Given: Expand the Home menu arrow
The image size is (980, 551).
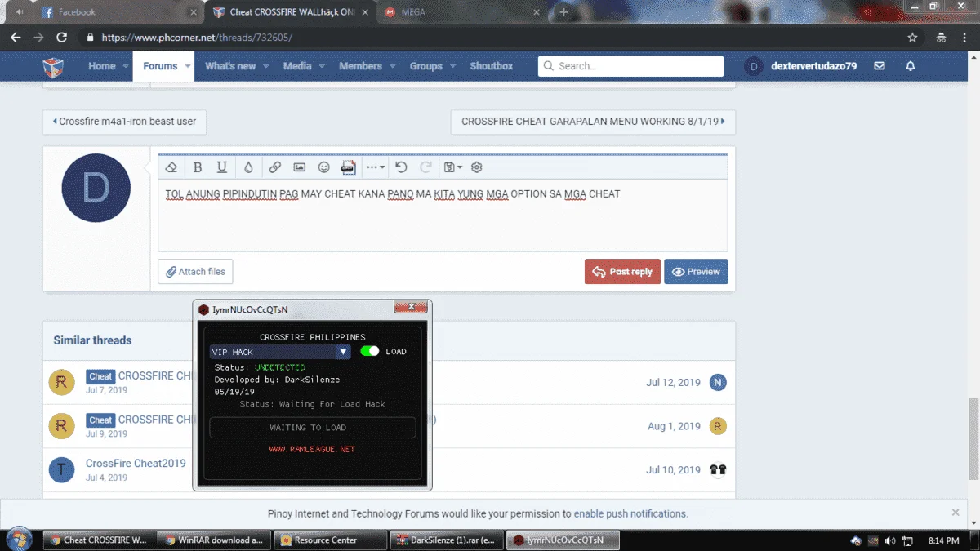Looking at the screenshot, I should click(126, 66).
